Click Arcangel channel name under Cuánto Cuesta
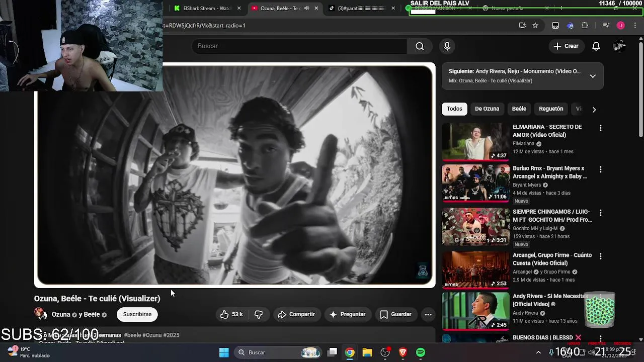644x362 pixels. pos(522,272)
